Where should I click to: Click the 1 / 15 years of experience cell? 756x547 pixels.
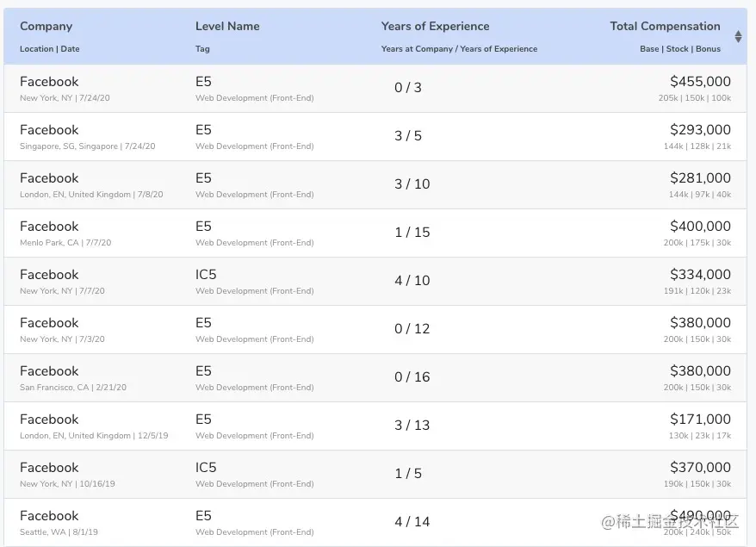[x=412, y=233]
